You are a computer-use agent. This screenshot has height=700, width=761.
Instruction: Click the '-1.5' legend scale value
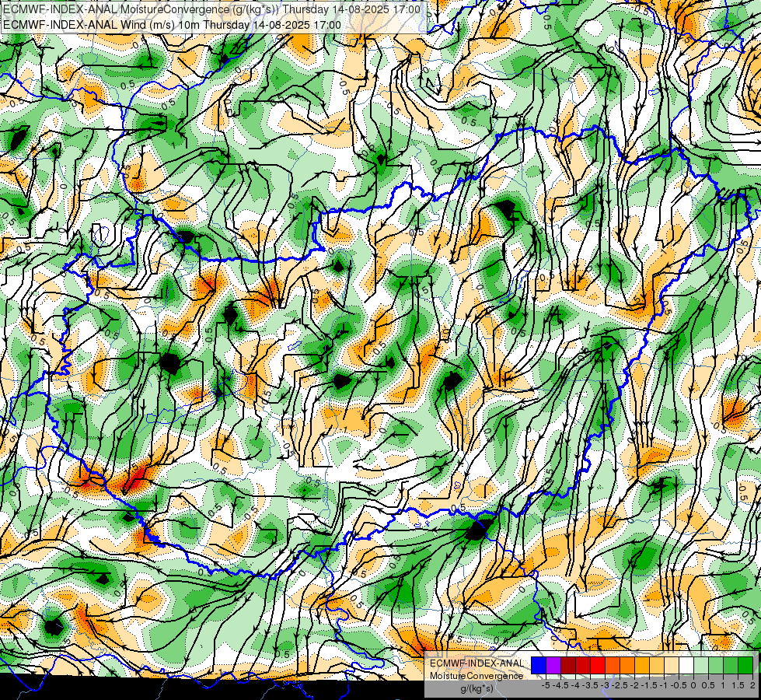(649, 685)
